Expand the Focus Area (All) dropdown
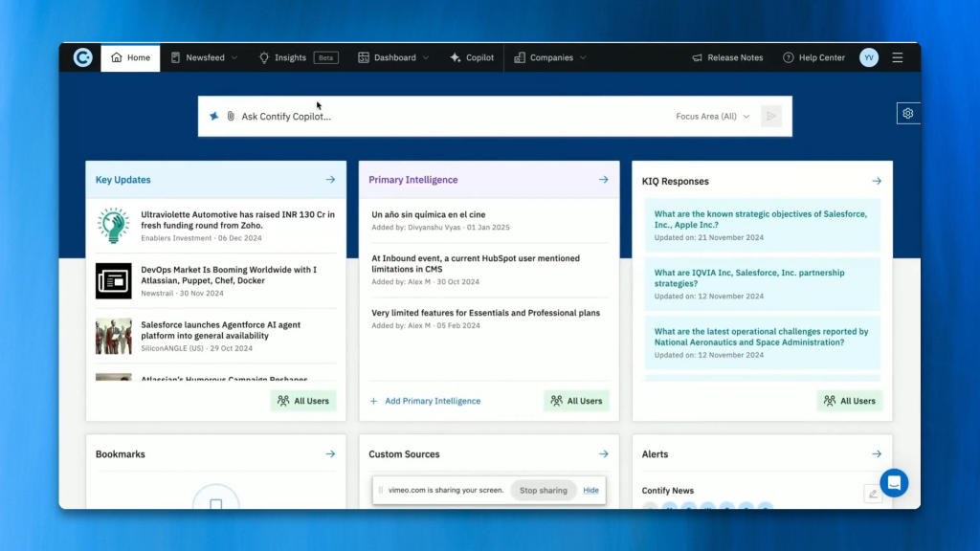 click(712, 117)
